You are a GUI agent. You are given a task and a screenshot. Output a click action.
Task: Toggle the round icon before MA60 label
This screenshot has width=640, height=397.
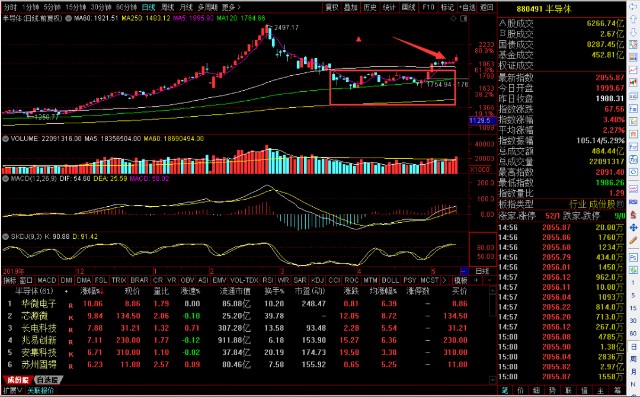click(69, 18)
